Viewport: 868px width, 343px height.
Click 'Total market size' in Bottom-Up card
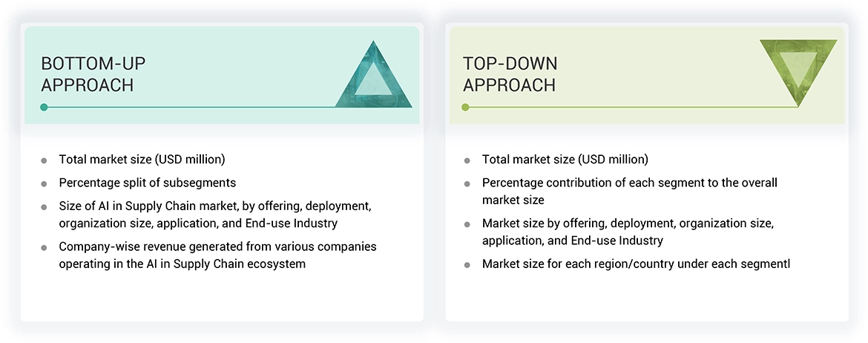(x=142, y=160)
